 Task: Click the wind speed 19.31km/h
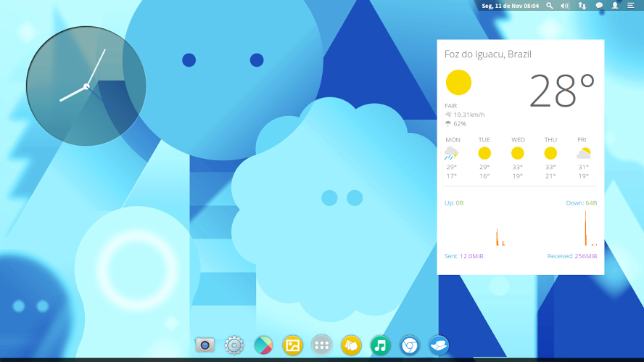[x=469, y=115]
